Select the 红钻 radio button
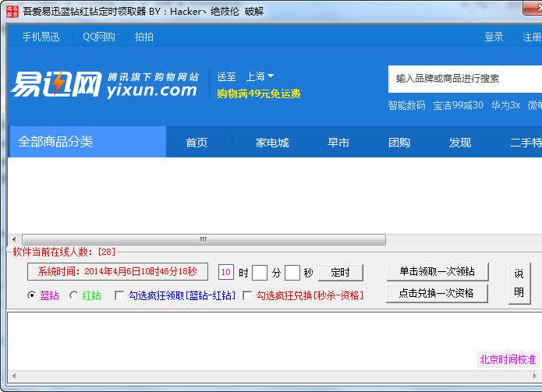This screenshot has height=392, width=542. coord(74,295)
